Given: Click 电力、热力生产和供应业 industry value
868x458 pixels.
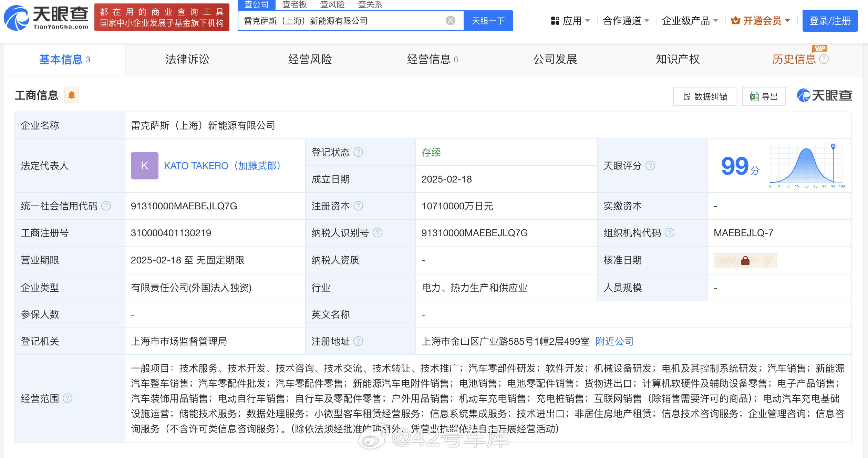Looking at the screenshot, I should [474, 288].
